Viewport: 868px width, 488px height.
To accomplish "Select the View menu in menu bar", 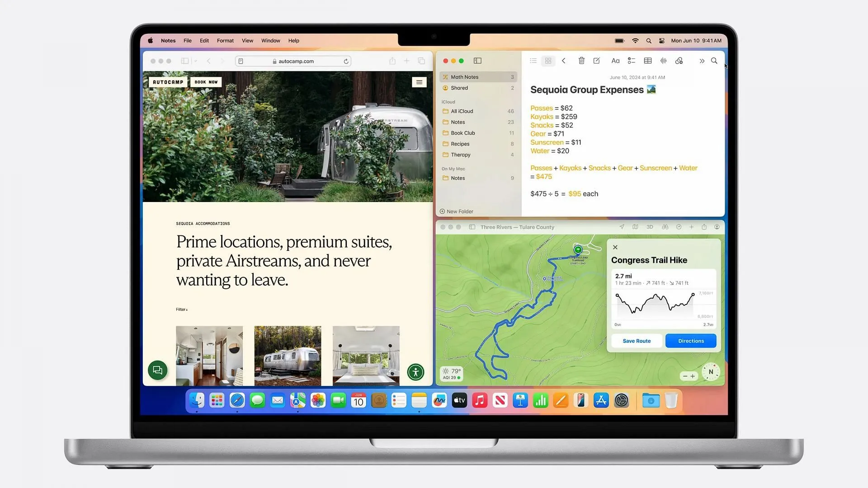I will point(247,40).
